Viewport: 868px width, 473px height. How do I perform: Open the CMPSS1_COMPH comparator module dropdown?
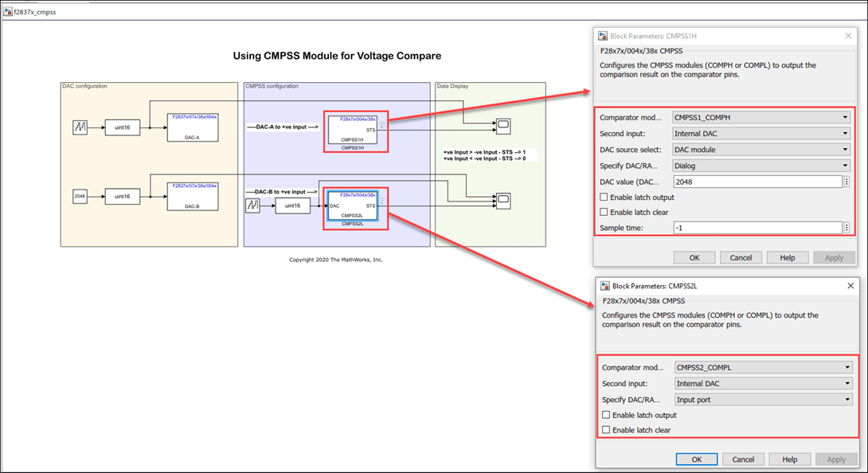click(x=760, y=118)
